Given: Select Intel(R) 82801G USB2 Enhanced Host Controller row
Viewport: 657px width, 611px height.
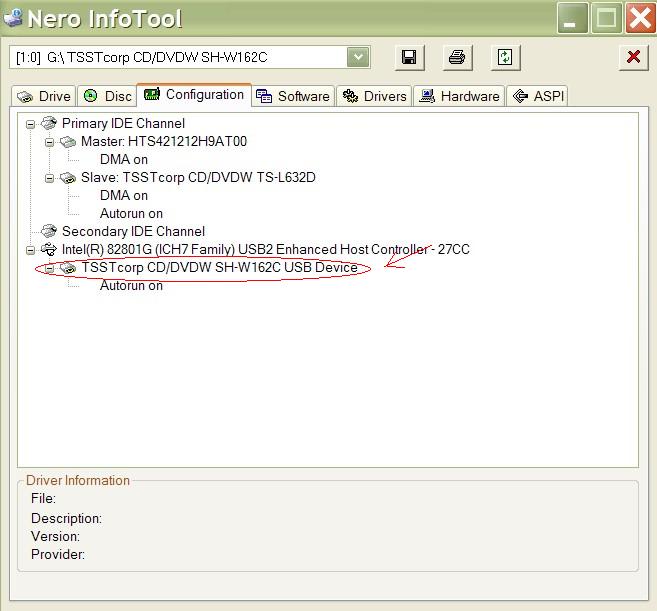Looking at the screenshot, I should (x=266, y=249).
